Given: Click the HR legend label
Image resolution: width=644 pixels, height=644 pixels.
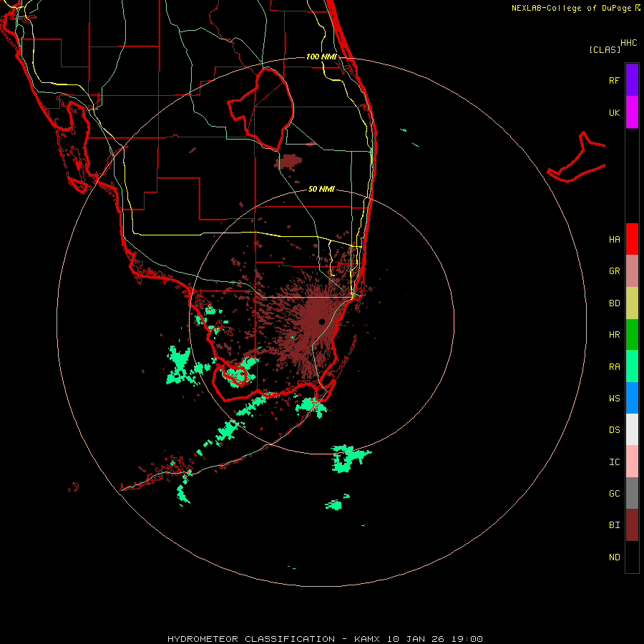Looking at the screenshot, I should 614,335.
